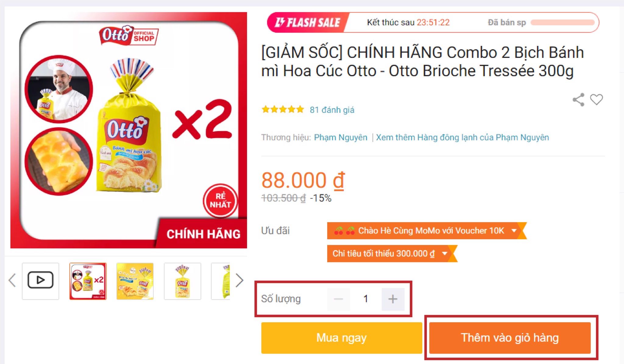The width and height of the screenshot is (624, 364).
Task: Select the single Otto bag thumbnail
Action: click(x=182, y=281)
